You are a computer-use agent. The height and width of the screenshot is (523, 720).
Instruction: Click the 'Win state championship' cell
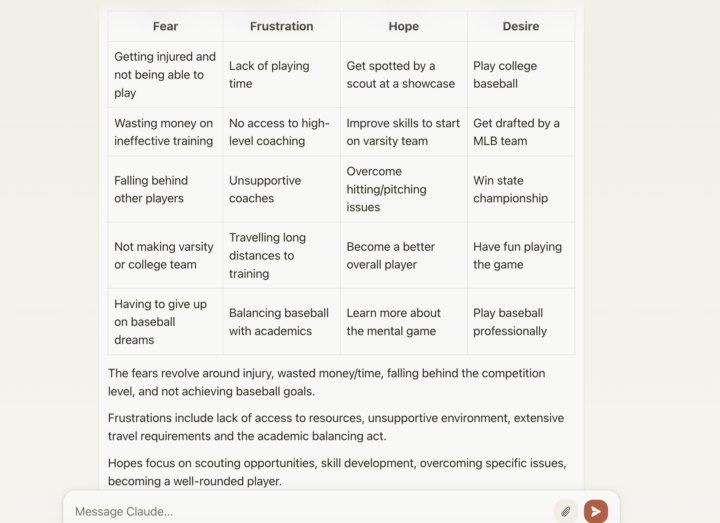520,189
